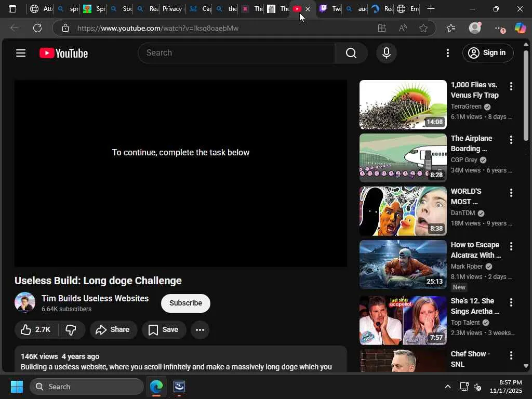Click the YouTube logo home link
This screenshot has width=532, height=399.
click(63, 53)
